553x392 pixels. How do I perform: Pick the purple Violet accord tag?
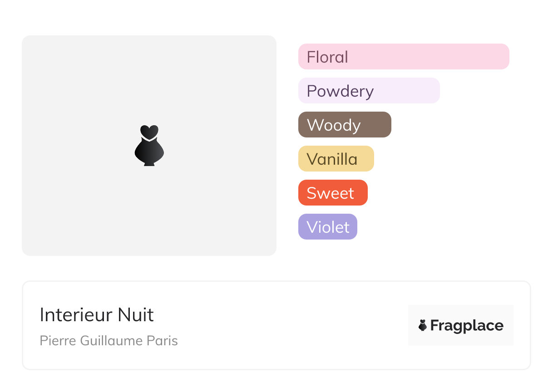coord(328,227)
